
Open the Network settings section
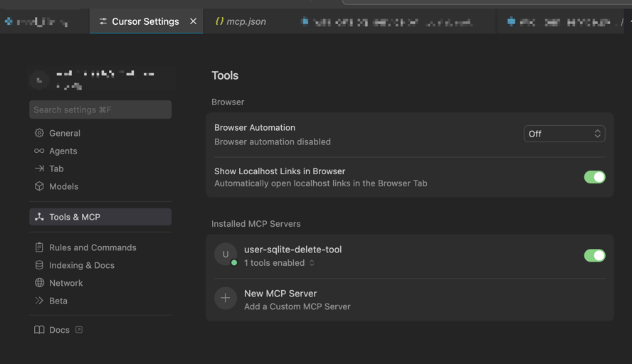tap(100, 283)
